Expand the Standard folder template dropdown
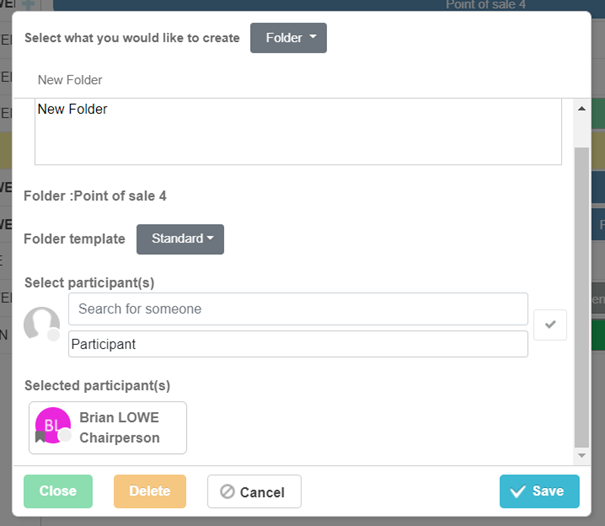Viewport: 605px width, 526px height. point(180,239)
